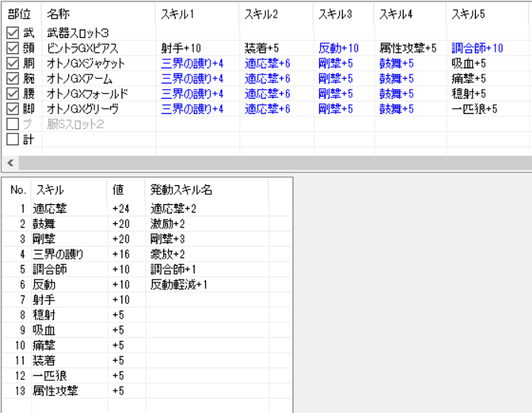Click 適応撃+6 in the 腕 row

coord(268,79)
